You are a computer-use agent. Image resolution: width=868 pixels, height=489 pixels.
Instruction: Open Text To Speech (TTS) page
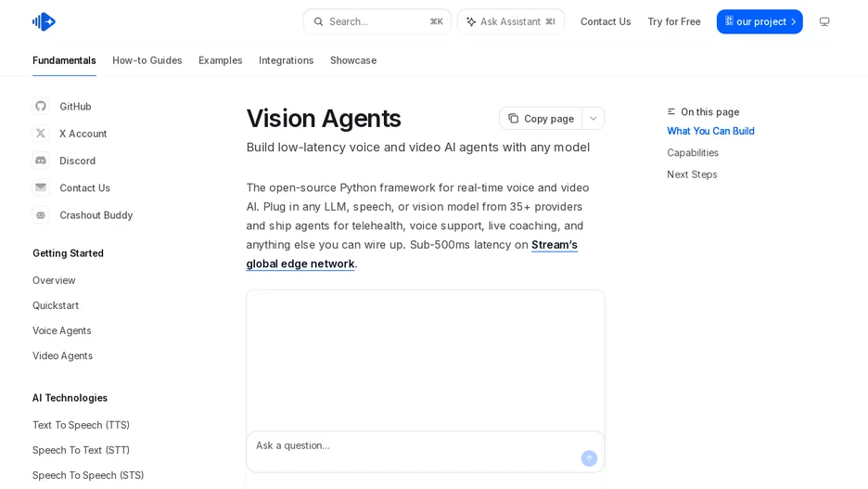click(81, 425)
